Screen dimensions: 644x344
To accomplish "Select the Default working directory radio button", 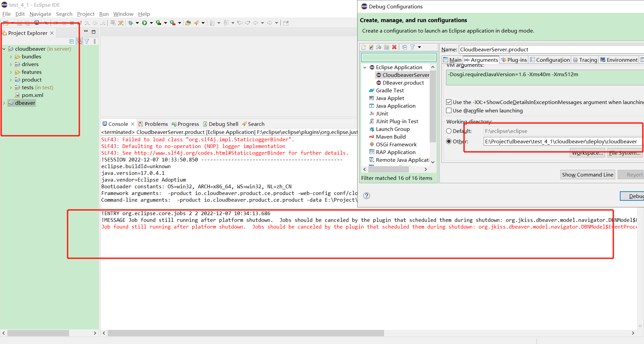I will pyautogui.click(x=449, y=131).
